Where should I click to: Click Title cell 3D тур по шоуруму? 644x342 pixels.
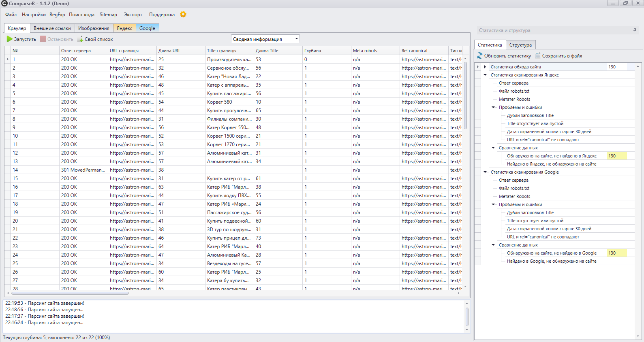click(229, 229)
